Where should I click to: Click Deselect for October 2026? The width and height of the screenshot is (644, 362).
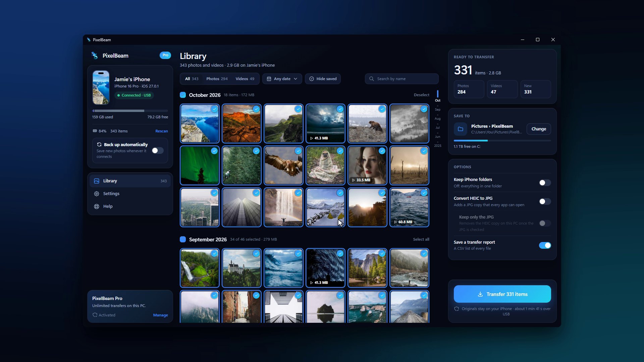[x=421, y=95]
